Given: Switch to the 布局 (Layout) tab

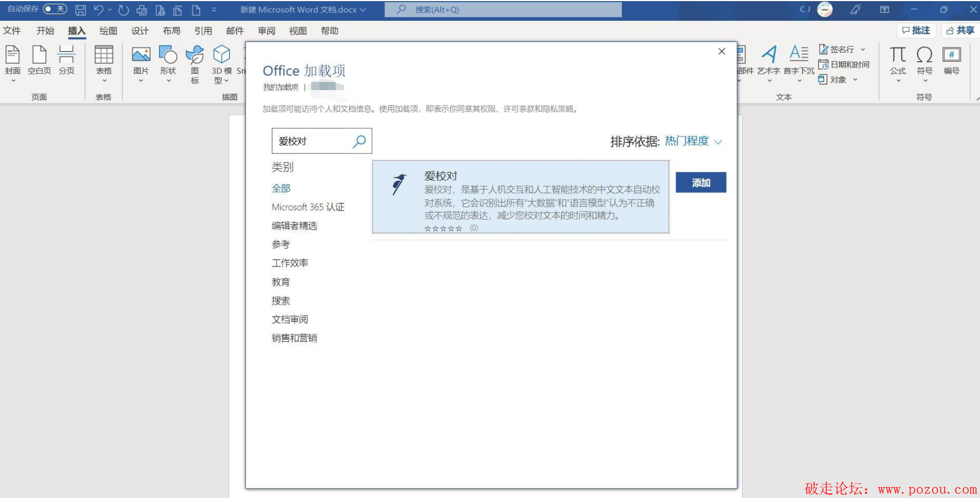Looking at the screenshot, I should (171, 31).
